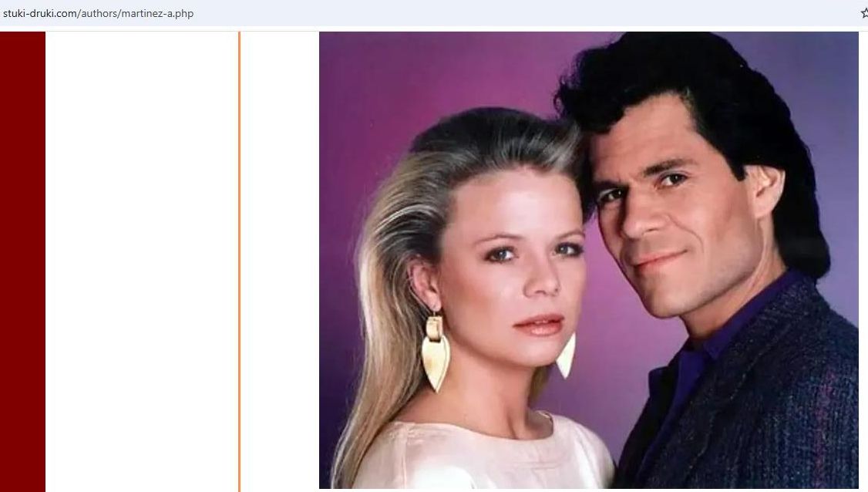Click the orange vertical divider line
The width and height of the screenshot is (868, 492).
[239, 261]
